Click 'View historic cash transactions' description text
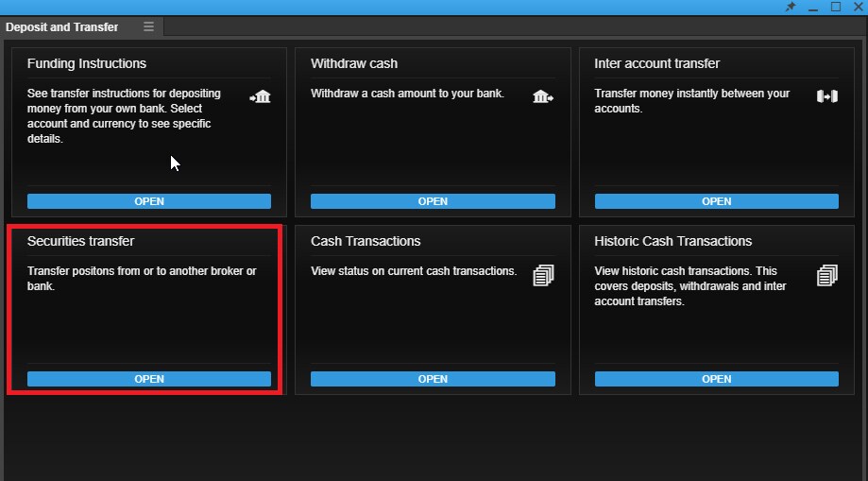This screenshot has height=481, width=868. pyautogui.click(x=690, y=286)
